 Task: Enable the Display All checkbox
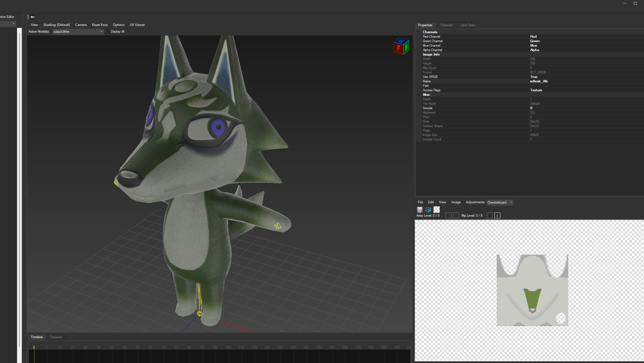click(x=108, y=31)
